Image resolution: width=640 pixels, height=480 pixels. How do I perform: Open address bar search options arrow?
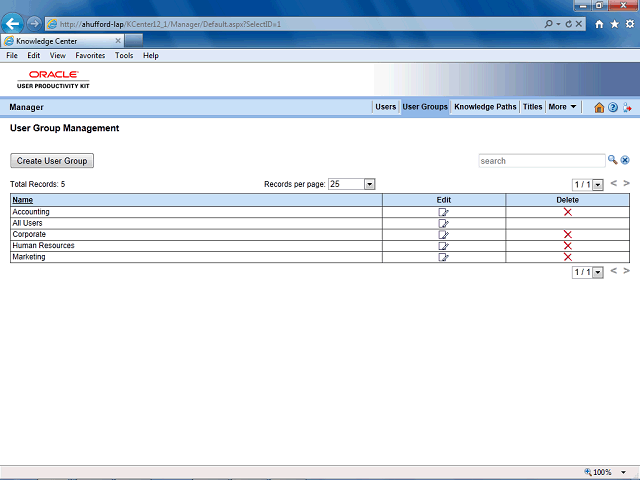coord(558,24)
